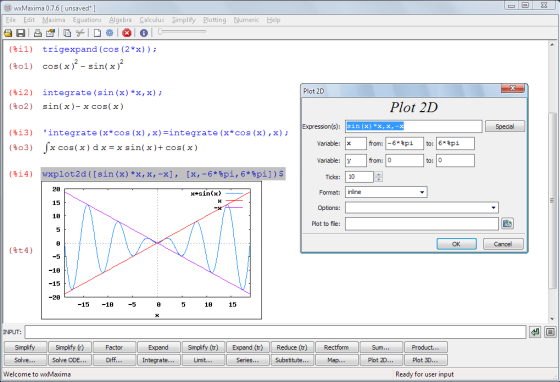Click the Plot 3D... button
Viewport: 560px width, 382px height.
[x=425, y=360]
